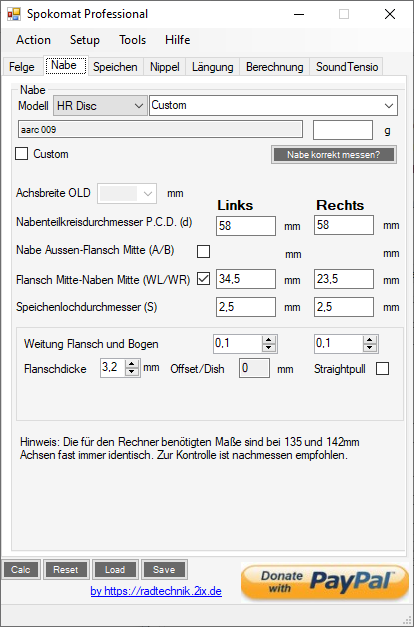414x627 pixels.
Task: Open the radtechnik.2ix.de link
Action: 156,591
